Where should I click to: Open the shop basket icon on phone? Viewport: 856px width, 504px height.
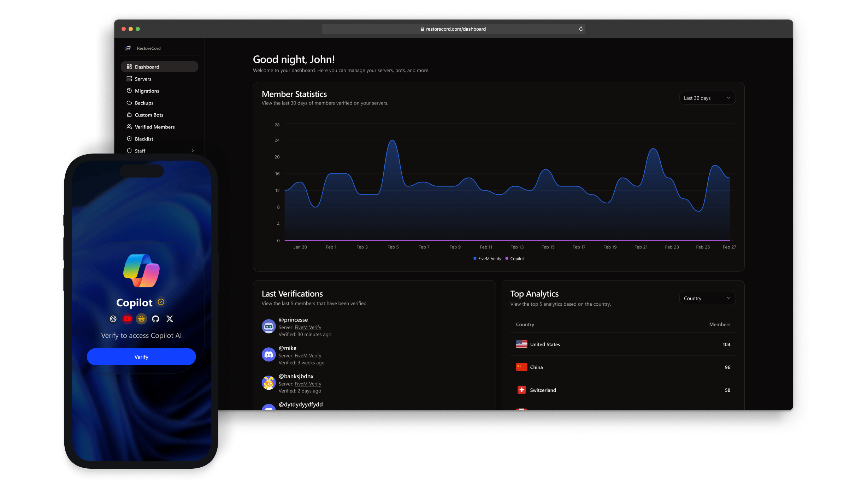[x=141, y=319]
